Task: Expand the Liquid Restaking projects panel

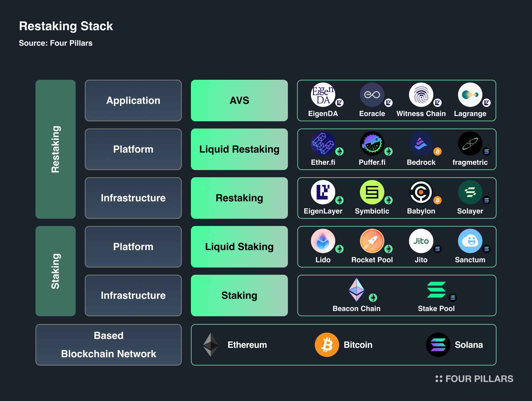Action: point(397,149)
